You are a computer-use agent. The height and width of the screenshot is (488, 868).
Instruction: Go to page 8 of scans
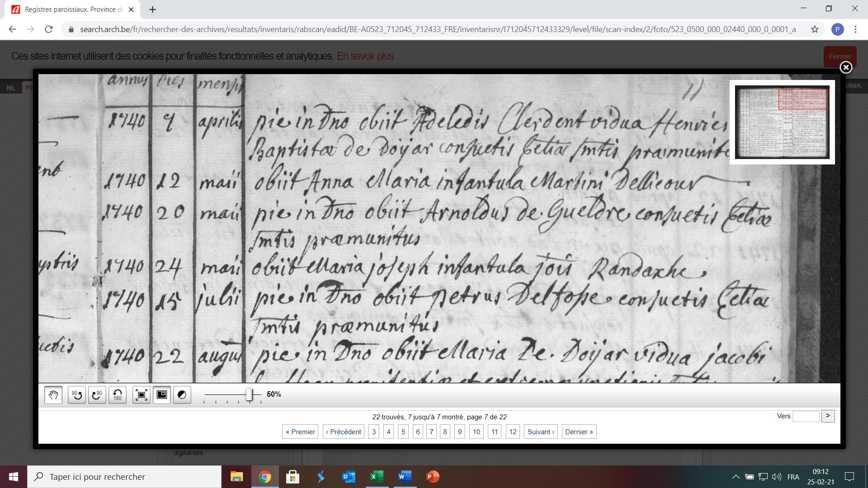[445, 432]
